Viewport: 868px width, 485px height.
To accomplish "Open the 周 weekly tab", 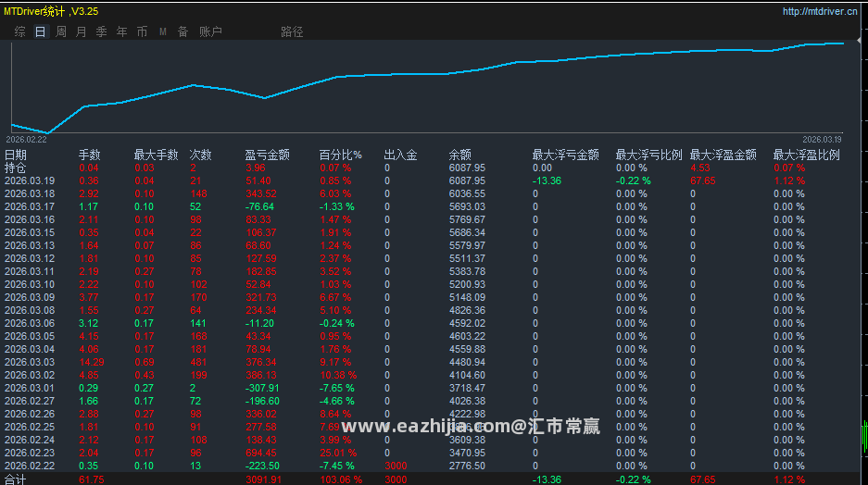I will click(x=61, y=32).
